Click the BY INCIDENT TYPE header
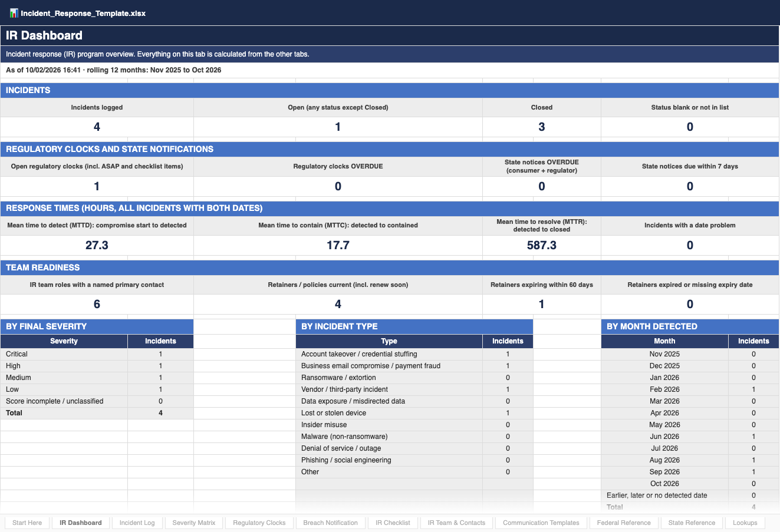The image size is (780, 532). tap(414, 326)
